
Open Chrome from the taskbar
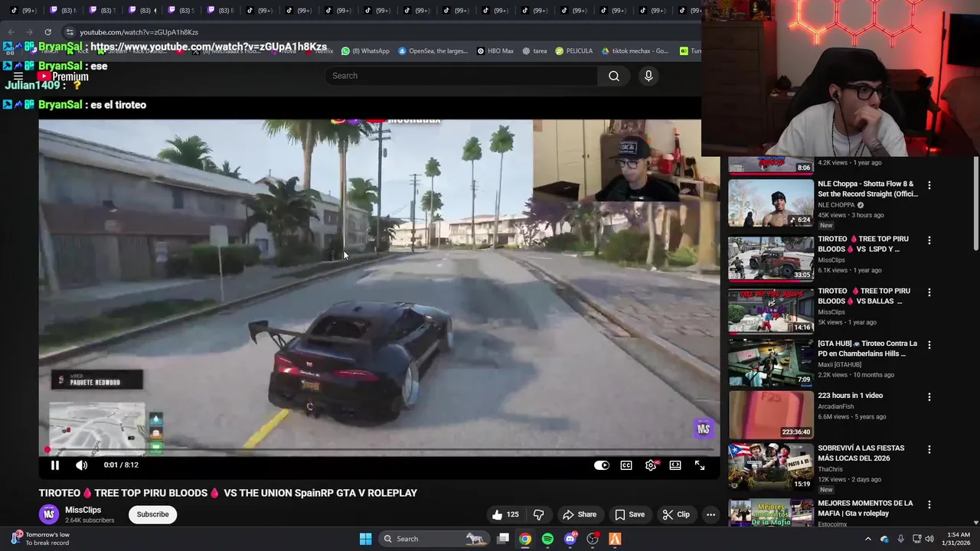(525, 539)
